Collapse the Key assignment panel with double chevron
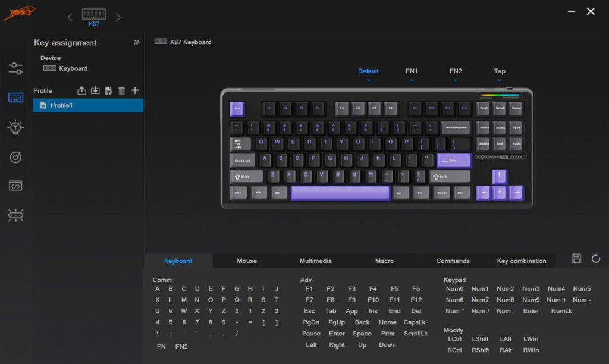Screen dimensions: 609x364 (x=136, y=42)
